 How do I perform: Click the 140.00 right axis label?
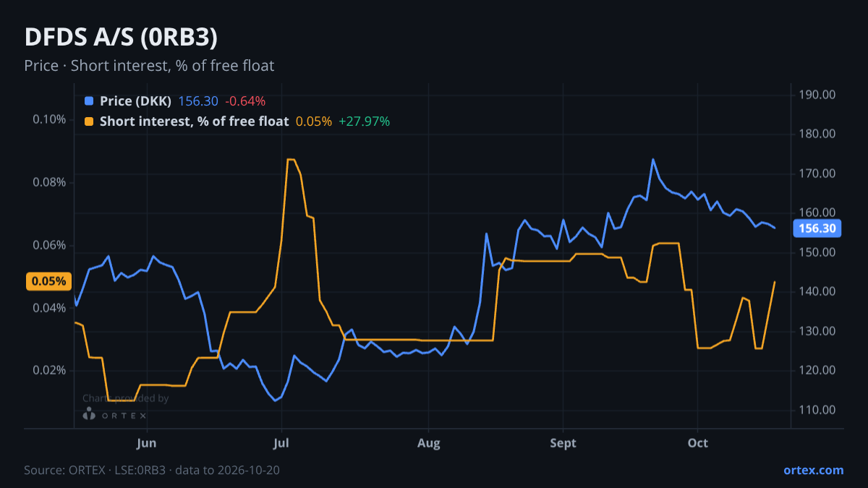point(817,291)
